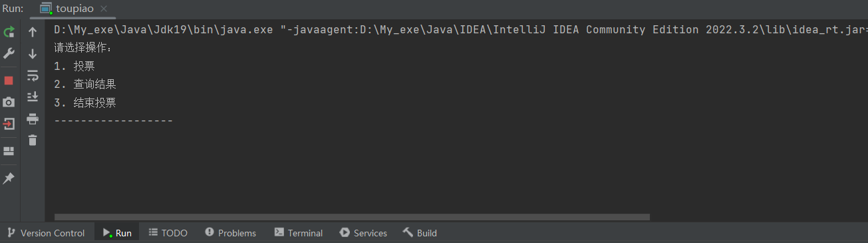The height and width of the screenshot is (243, 868).
Task: Stop the running process
Action: click(x=9, y=81)
